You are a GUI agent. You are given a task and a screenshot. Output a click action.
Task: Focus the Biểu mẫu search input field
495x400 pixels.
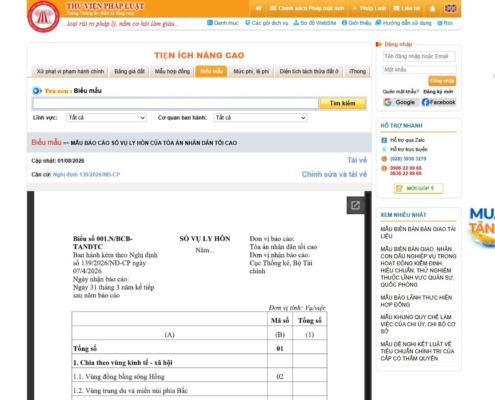[175, 103]
